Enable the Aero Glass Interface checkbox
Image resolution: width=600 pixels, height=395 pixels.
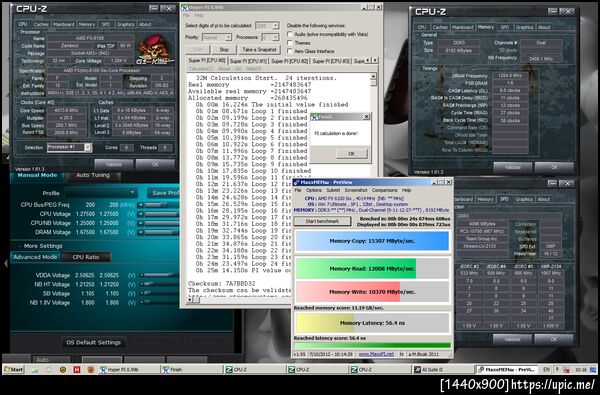click(x=290, y=51)
